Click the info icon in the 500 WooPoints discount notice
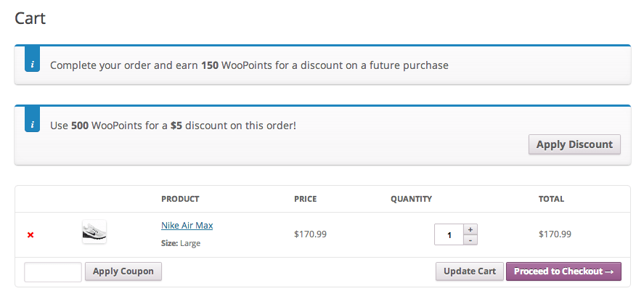The image size is (644, 307). [32, 123]
